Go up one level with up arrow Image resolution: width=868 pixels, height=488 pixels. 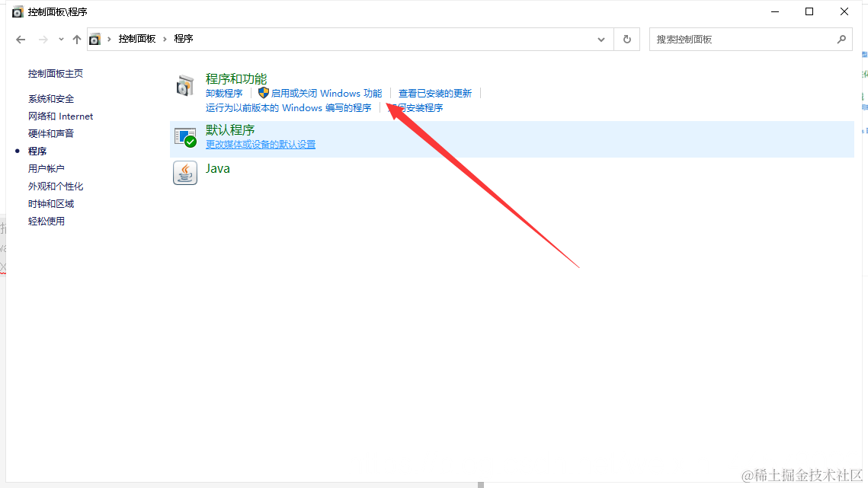(x=77, y=40)
